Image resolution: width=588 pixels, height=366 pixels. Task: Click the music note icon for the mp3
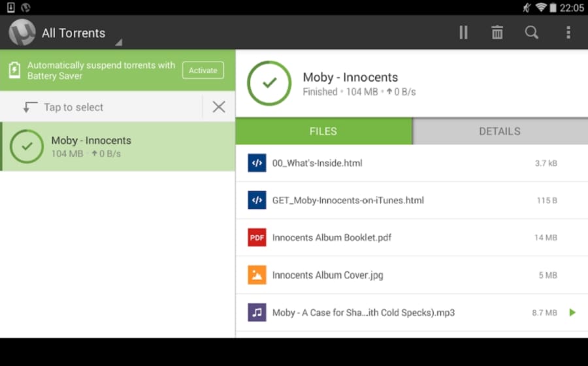tap(257, 312)
